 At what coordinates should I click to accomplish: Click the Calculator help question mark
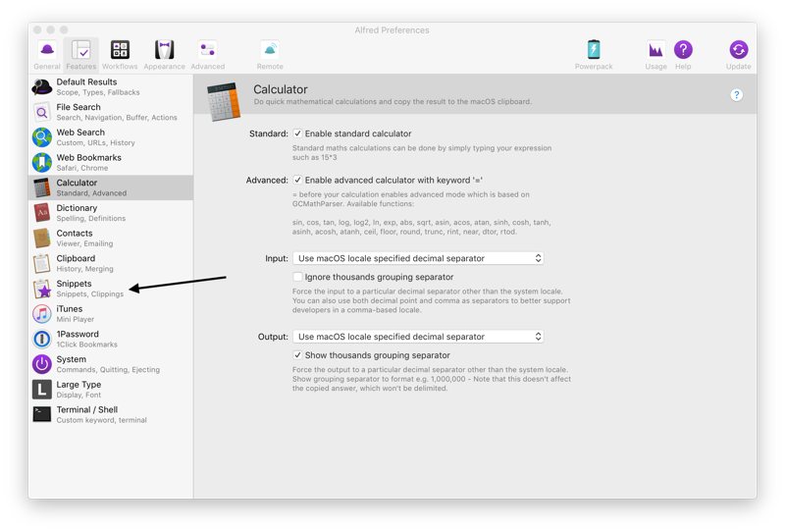click(736, 94)
